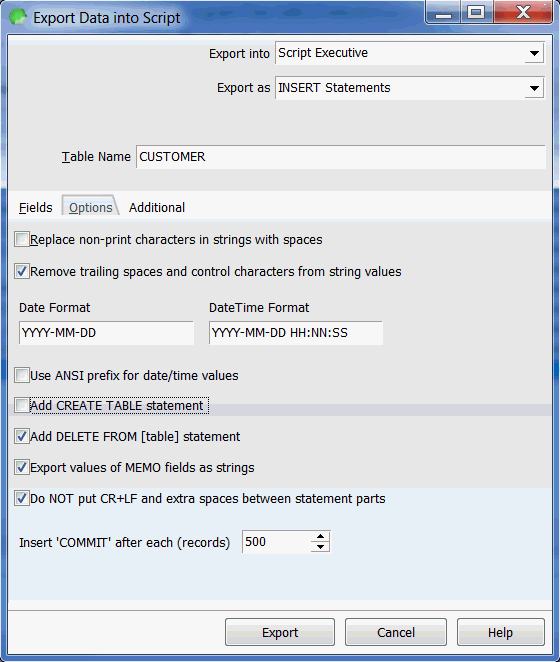Click the Cancel button
The image size is (560, 662).
[396, 632]
